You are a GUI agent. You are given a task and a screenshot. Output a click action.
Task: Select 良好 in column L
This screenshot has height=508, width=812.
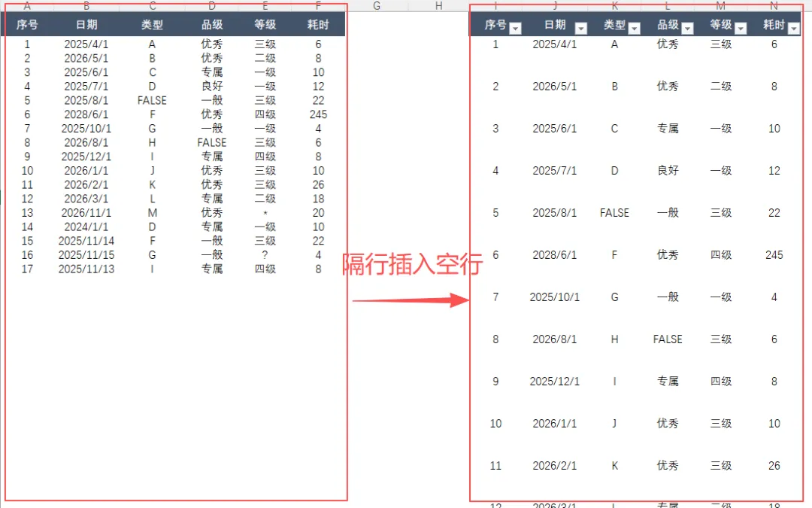pos(668,171)
